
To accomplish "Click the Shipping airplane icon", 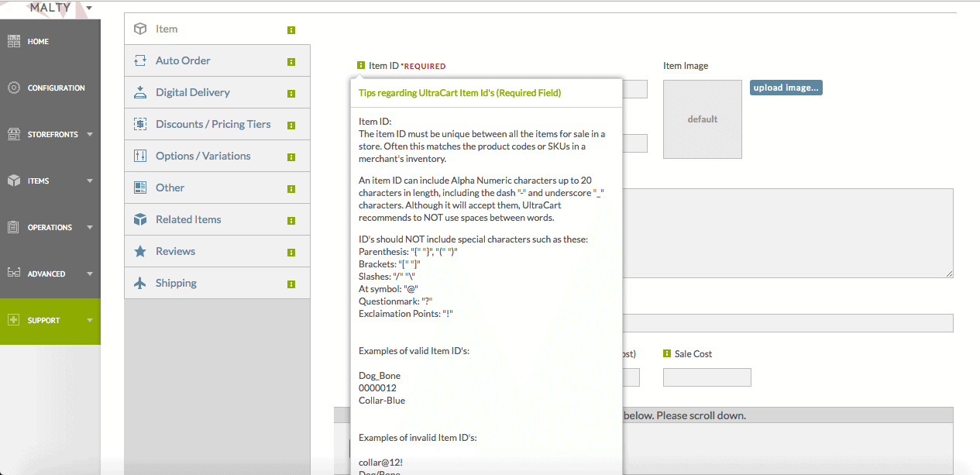I will [140, 283].
